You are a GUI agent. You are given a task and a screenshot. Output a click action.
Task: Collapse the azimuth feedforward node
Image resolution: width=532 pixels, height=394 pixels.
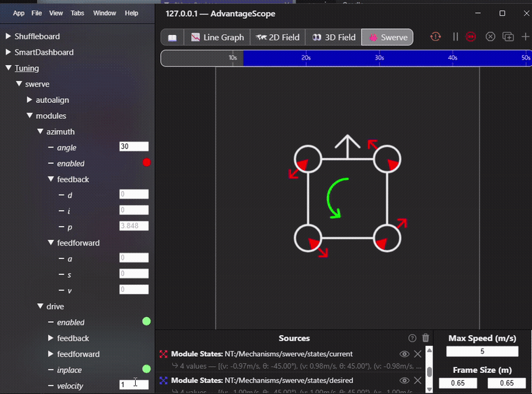pos(51,243)
